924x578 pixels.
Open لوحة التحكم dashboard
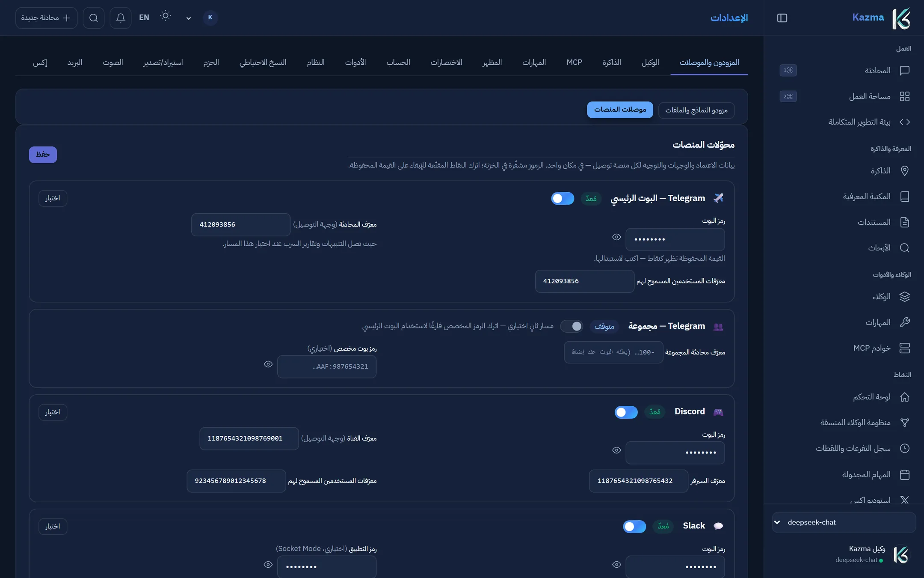click(844, 397)
